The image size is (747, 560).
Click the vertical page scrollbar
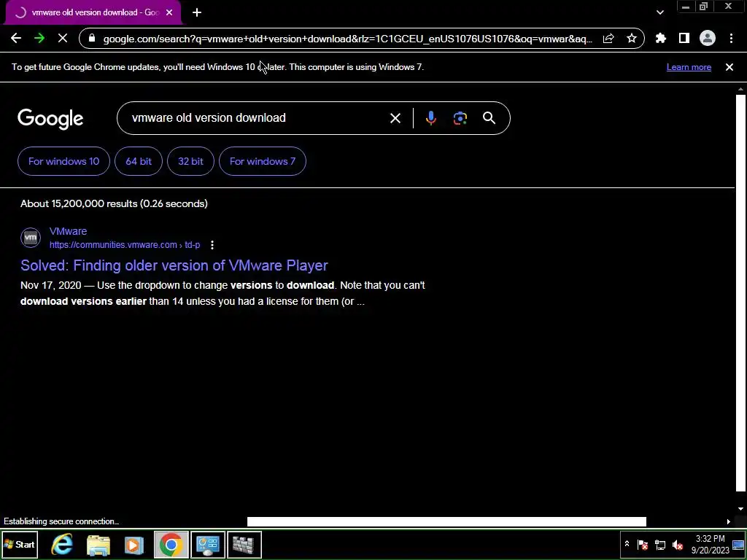[x=740, y=293]
